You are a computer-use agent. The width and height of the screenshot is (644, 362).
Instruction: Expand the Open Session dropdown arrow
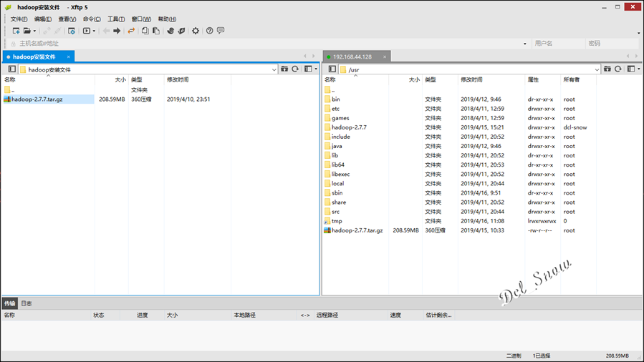click(x=34, y=31)
